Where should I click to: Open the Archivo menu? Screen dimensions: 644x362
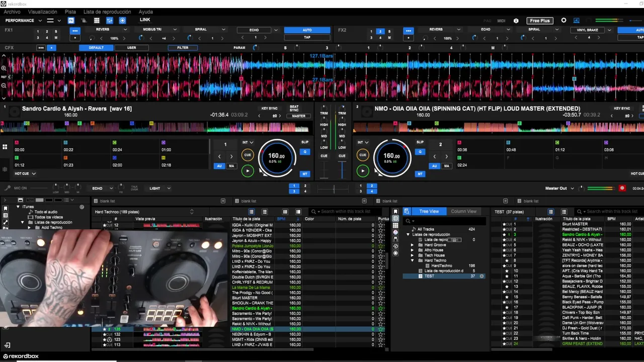pos(12,12)
